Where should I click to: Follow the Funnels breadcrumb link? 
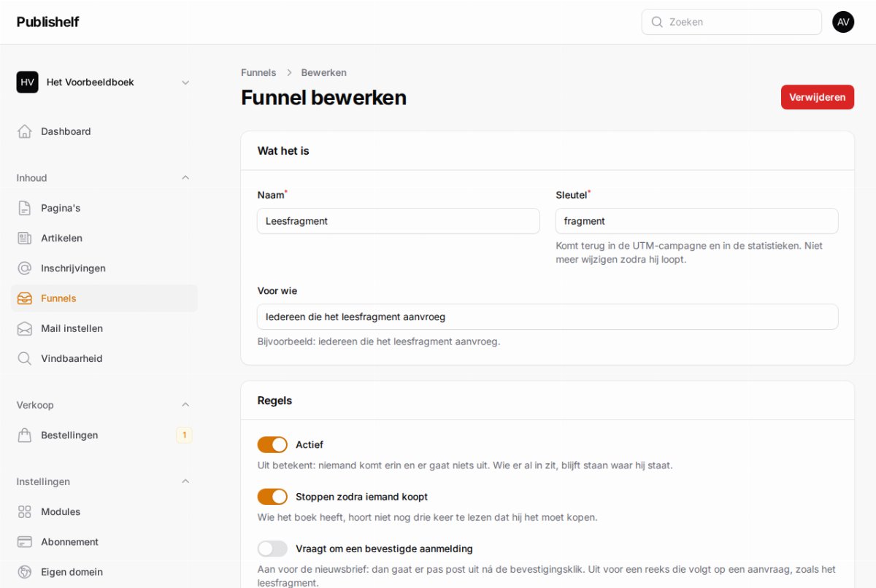(258, 72)
